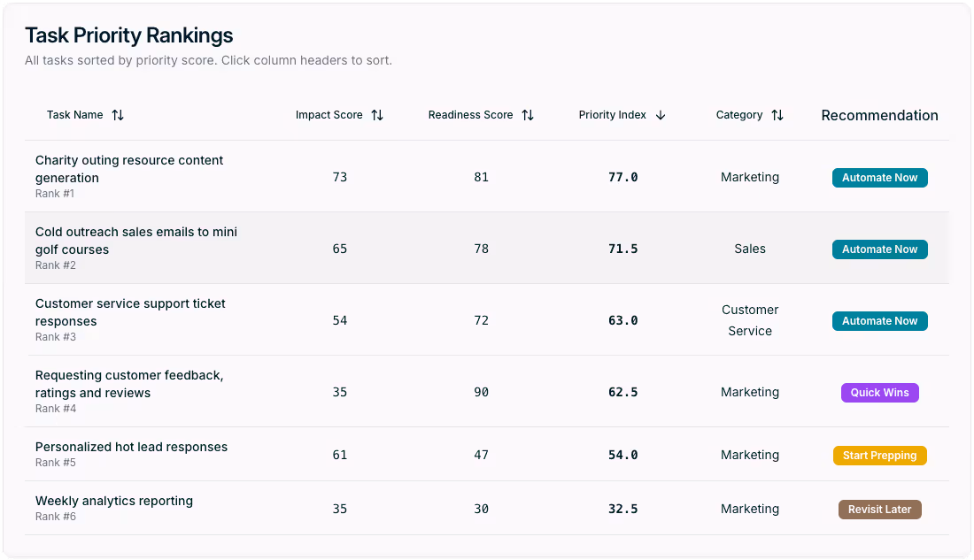Click the Category sort arrows icon
The height and width of the screenshot is (560, 974).
tap(777, 115)
